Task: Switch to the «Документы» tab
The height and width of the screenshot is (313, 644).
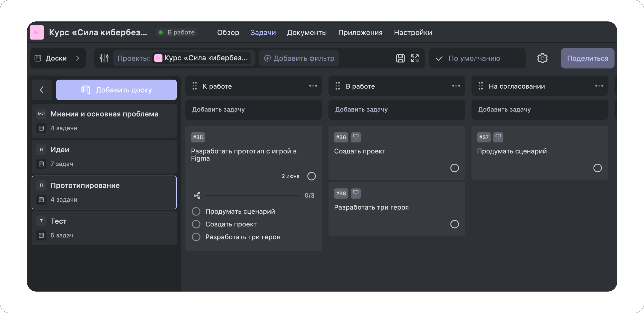Action: click(307, 32)
